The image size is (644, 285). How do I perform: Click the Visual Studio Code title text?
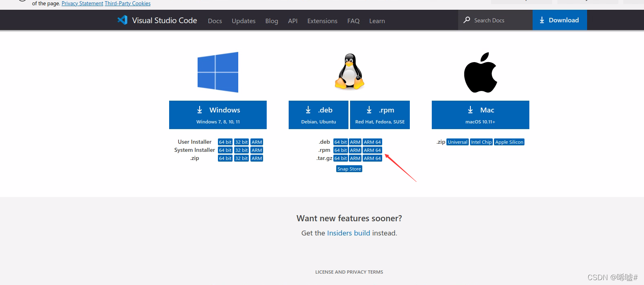164,20
